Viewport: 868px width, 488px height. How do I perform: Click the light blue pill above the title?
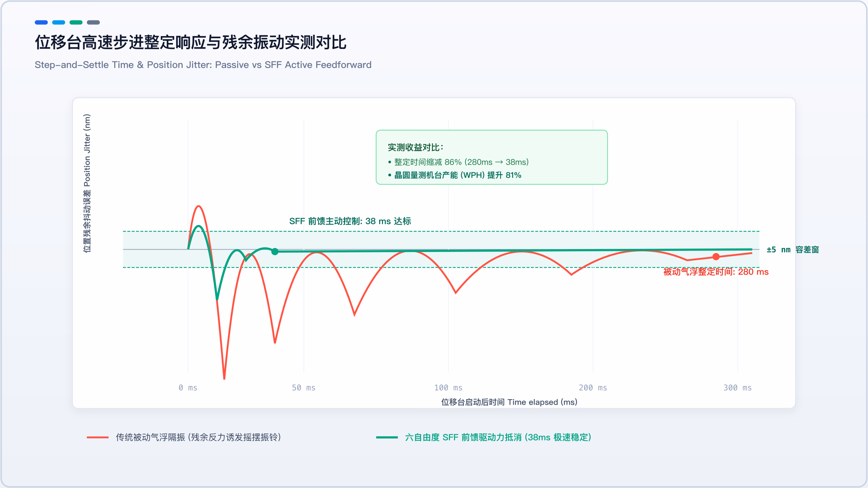tap(59, 23)
